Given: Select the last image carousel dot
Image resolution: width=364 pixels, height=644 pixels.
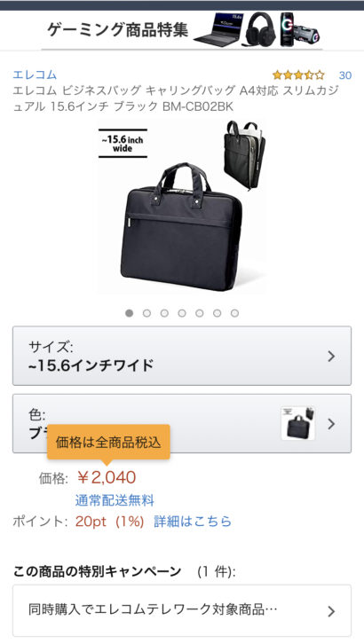Looking at the screenshot, I should pyautogui.click(x=234, y=313).
